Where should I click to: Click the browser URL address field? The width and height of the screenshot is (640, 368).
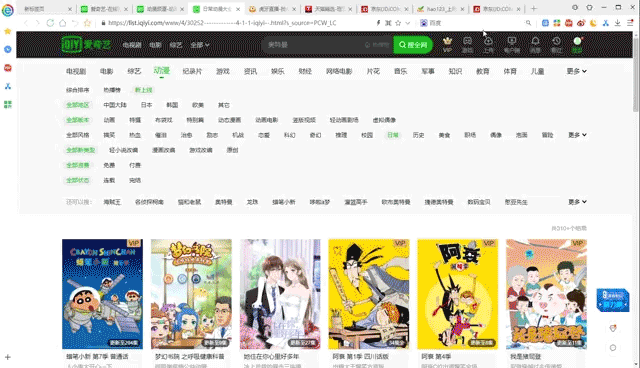point(237,23)
